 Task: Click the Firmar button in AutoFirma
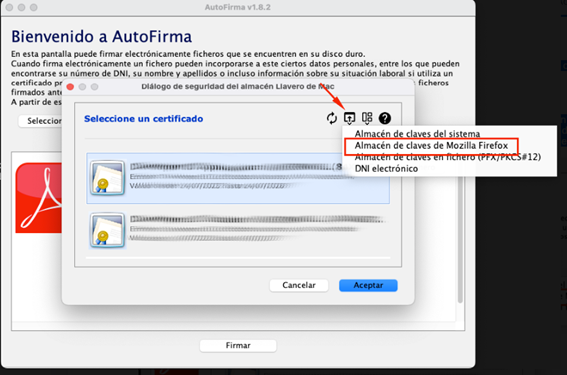[238, 346]
